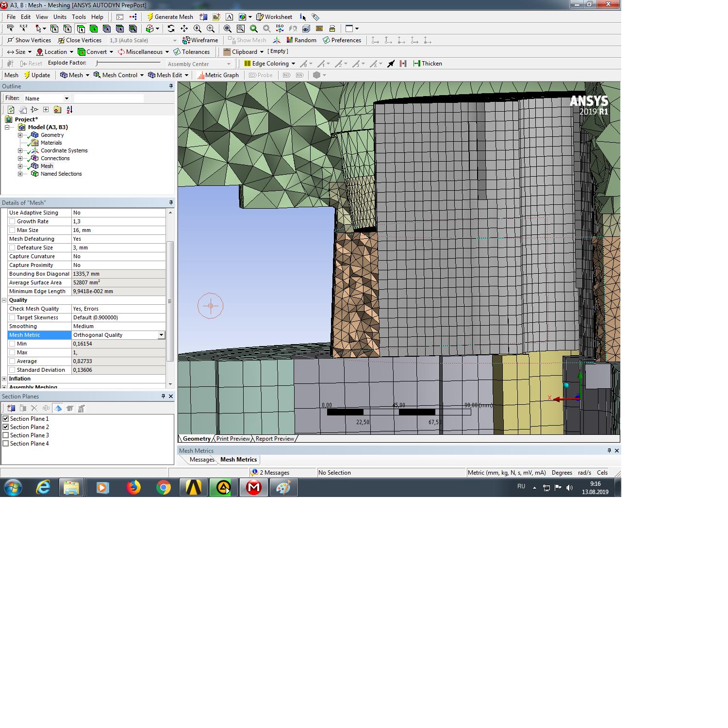The image size is (728, 728).
Task: Select the Face selection filter
Action: [81, 29]
